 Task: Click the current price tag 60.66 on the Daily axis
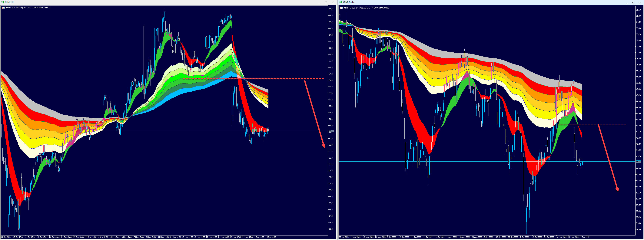click(x=639, y=162)
